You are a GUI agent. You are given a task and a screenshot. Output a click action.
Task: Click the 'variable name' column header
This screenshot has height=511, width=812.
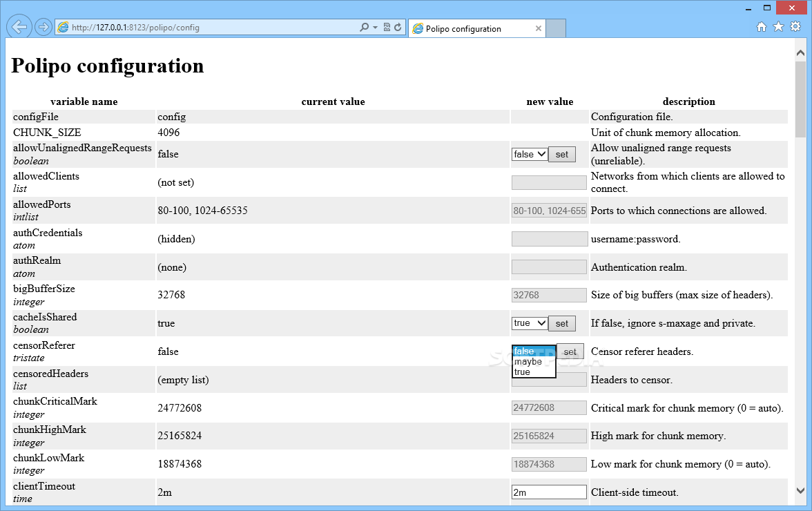point(84,102)
